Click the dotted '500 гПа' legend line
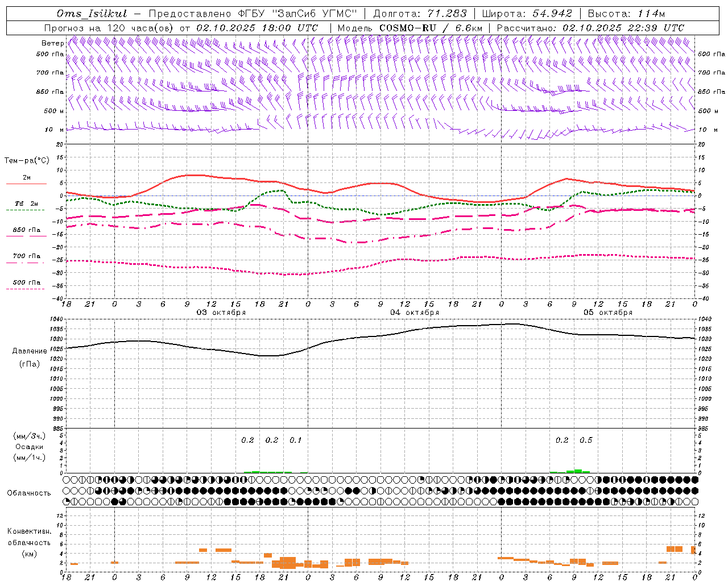 click(x=25, y=289)
